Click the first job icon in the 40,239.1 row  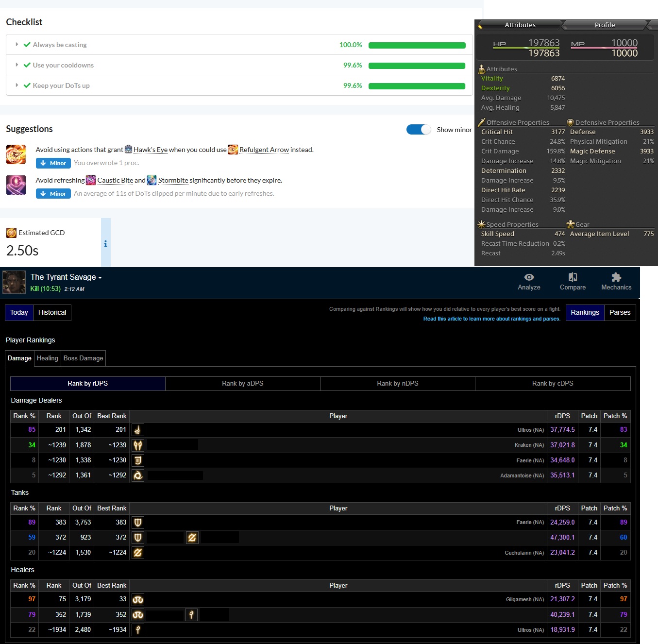(138, 614)
